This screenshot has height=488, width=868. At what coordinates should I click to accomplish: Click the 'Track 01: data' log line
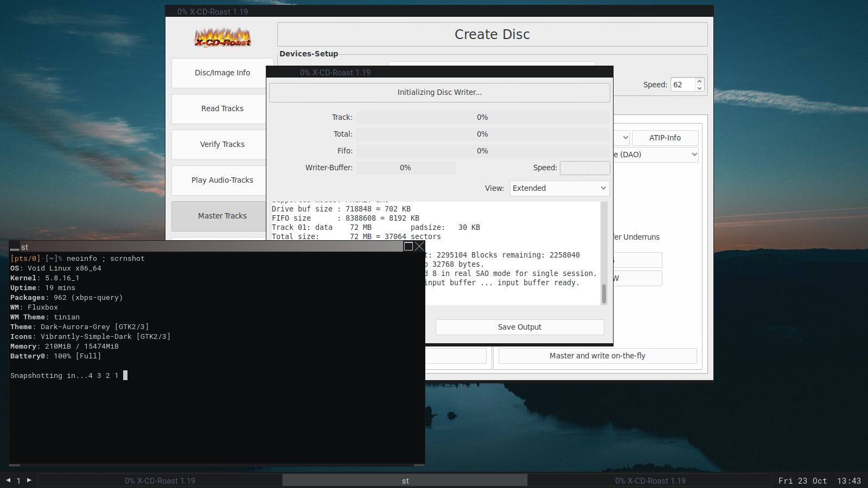coord(376,227)
